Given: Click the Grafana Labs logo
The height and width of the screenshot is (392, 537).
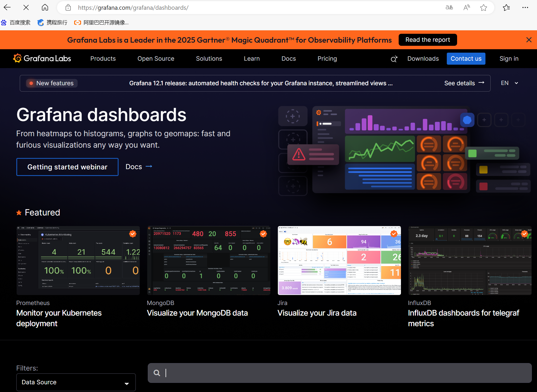Looking at the screenshot, I should 42,58.
